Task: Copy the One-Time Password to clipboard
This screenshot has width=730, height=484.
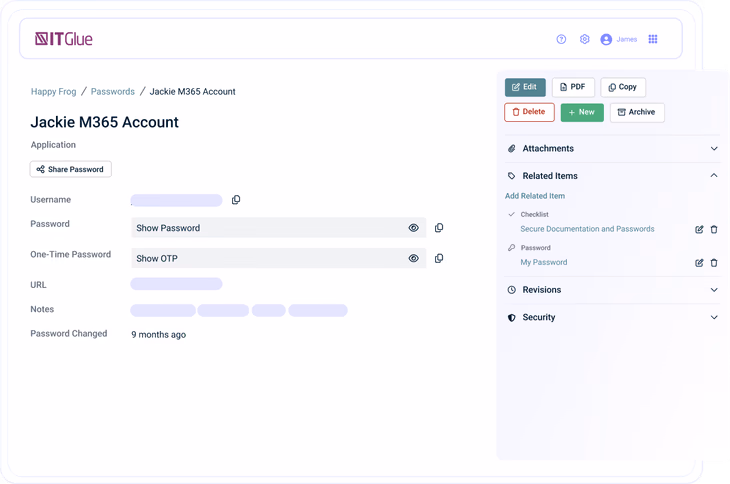Action: (439, 258)
